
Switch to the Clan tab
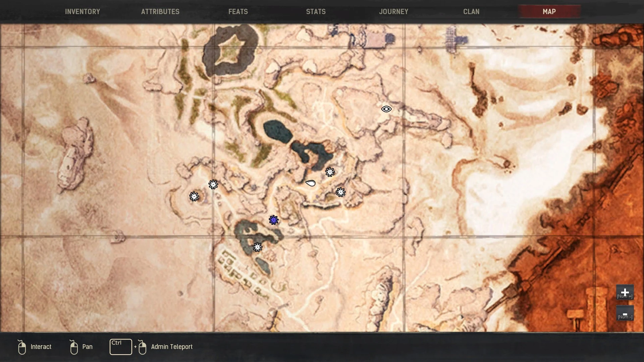point(471,12)
